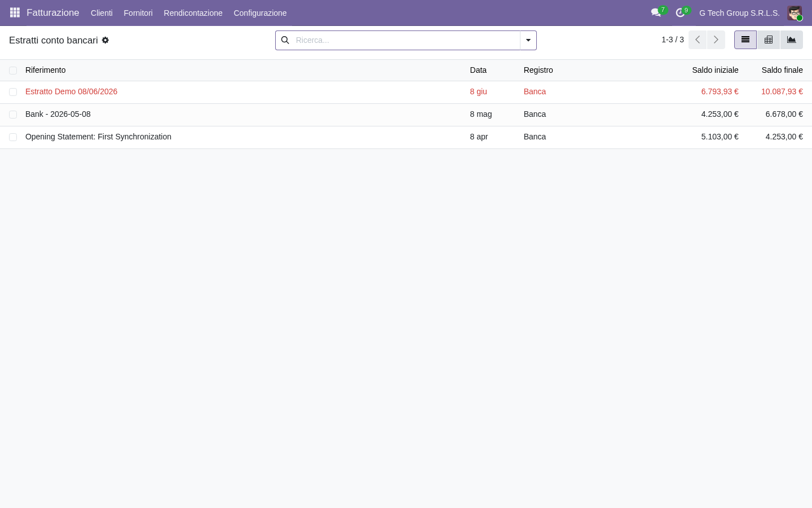This screenshot has width=812, height=508.
Task: Tick the select-all header checkbox
Action: (13, 71)
